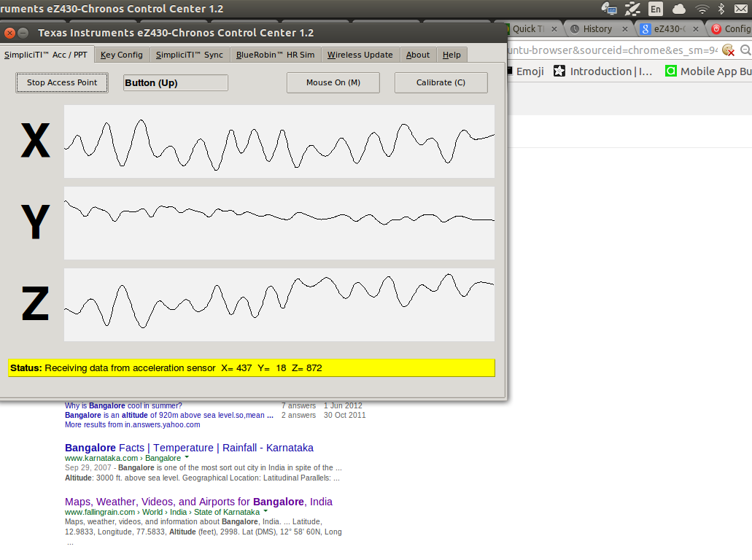Screen dimensions: 752x560
Task: Open the Introduction bookmark
Action: pyautogui.click(x=603, y=71)
